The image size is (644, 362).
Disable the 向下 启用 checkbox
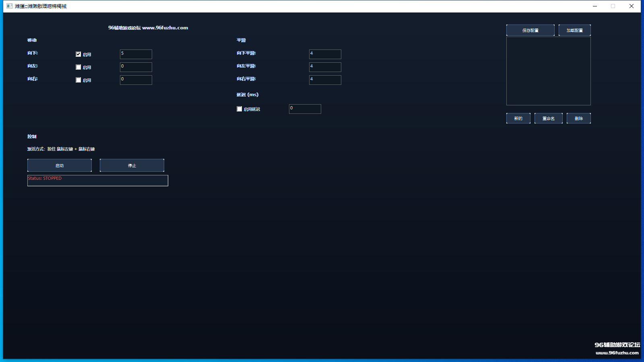click(x=78, y=54)
